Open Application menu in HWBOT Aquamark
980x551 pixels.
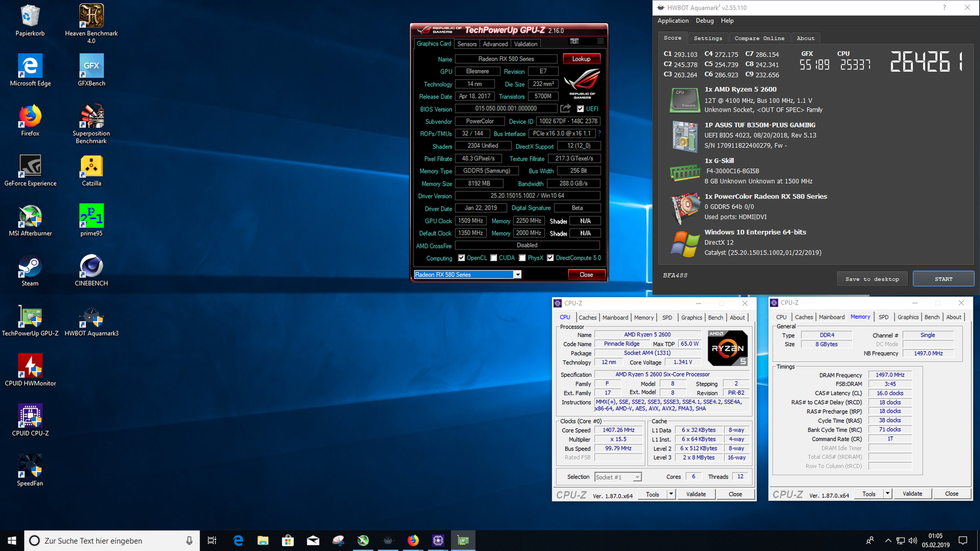coord(673,20)
